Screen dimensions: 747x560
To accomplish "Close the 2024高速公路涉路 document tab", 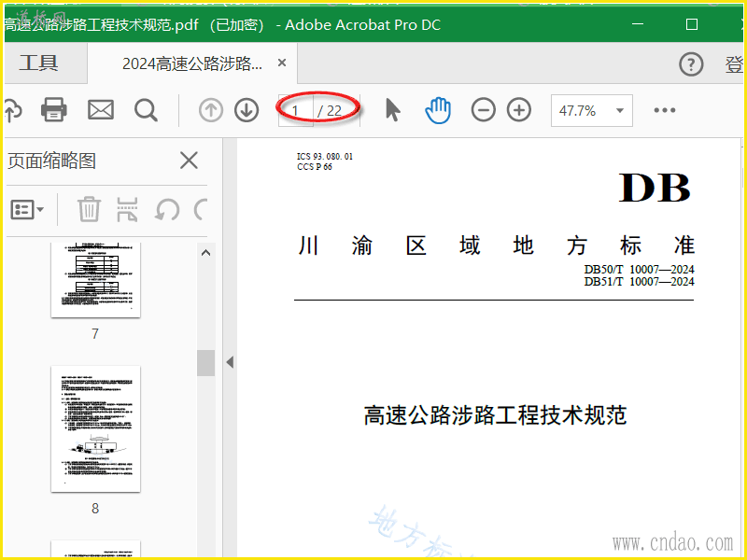I will click(282, 63).
